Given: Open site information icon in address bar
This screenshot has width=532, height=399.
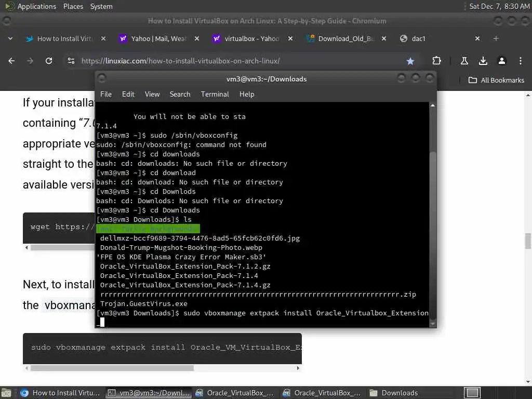Looking at the screenshot, I should pos(71,61).
